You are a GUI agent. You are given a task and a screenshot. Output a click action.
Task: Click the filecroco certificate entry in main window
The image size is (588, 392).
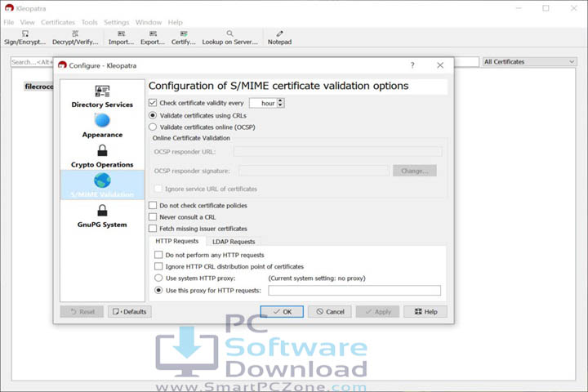click(x=39, y=87)
